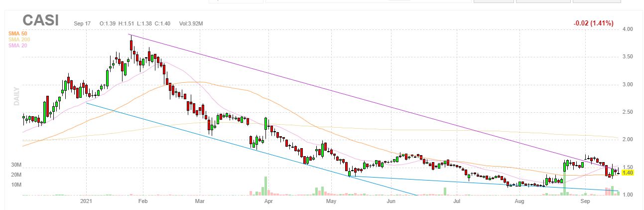
Task: Select the Jun label on time axis
Action: coord(391,202)
